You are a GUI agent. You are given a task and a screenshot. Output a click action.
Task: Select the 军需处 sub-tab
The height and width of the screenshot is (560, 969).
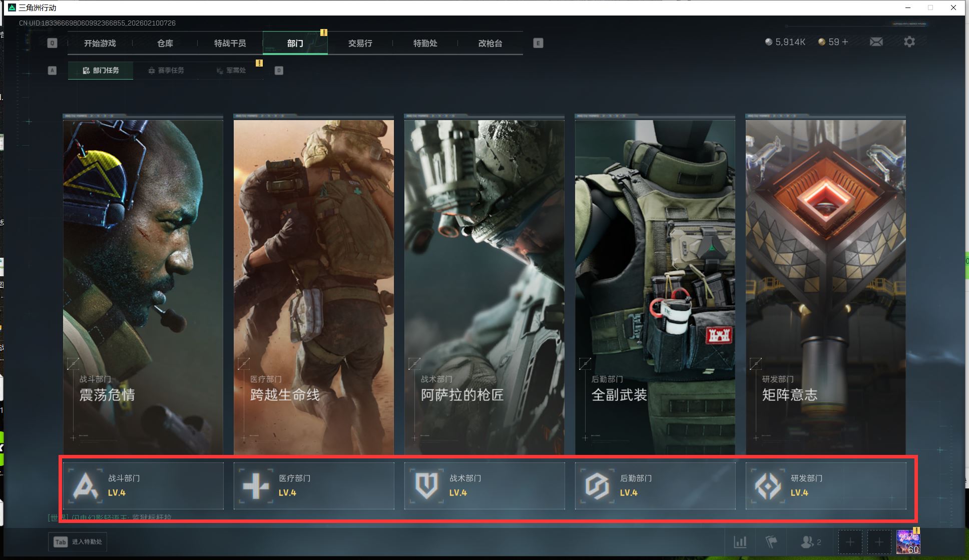click(x=232, y=71)
